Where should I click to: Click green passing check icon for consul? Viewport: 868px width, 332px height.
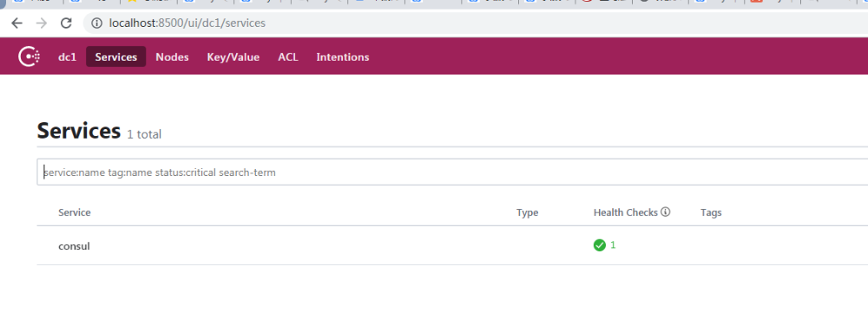click(x=600, y=244)
